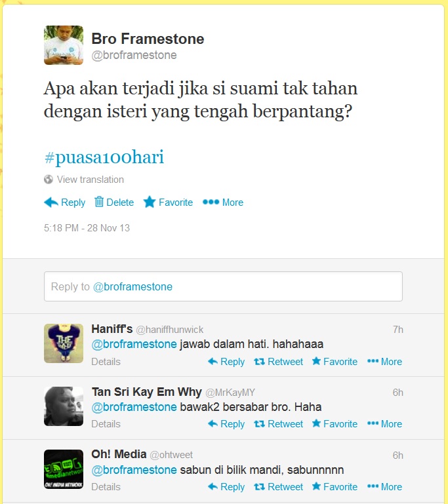Open Bro Framestone's profile picture
Screen dimensions: 448x504
(64, 45)
